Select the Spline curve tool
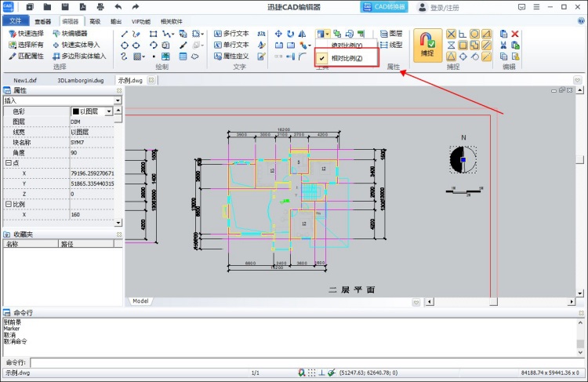 click(x=125, y=56)
